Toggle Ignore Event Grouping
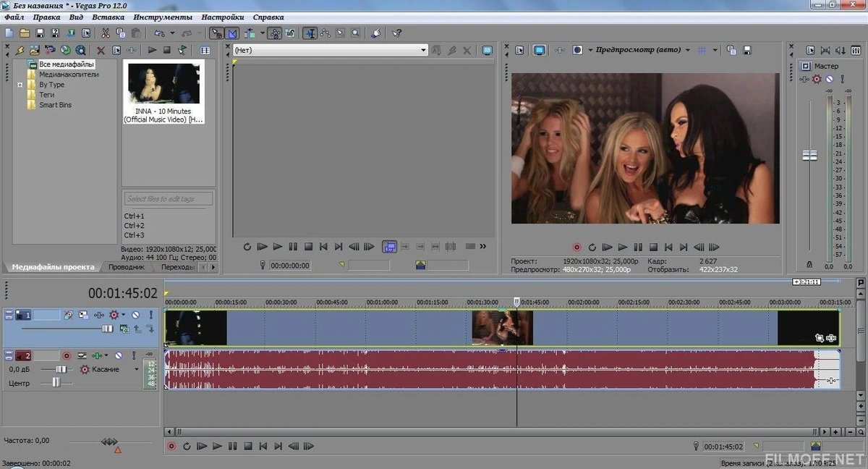Screen dimensions: 868x469 (x=290, y=33)
